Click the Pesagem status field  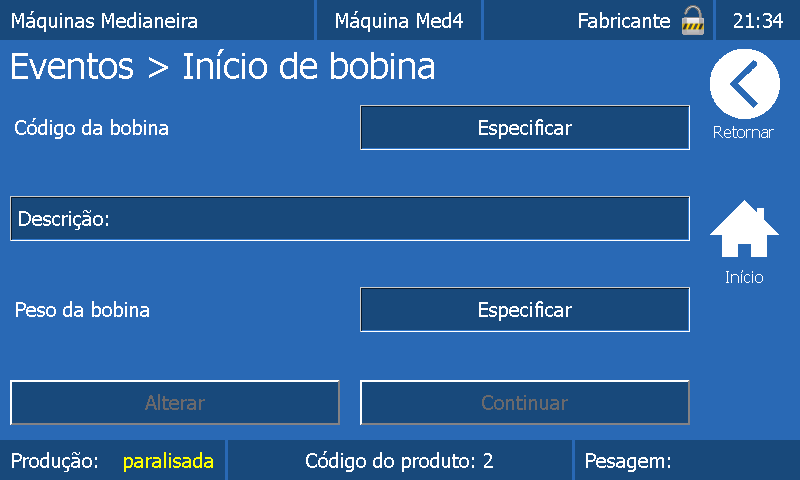pos(628,461)
